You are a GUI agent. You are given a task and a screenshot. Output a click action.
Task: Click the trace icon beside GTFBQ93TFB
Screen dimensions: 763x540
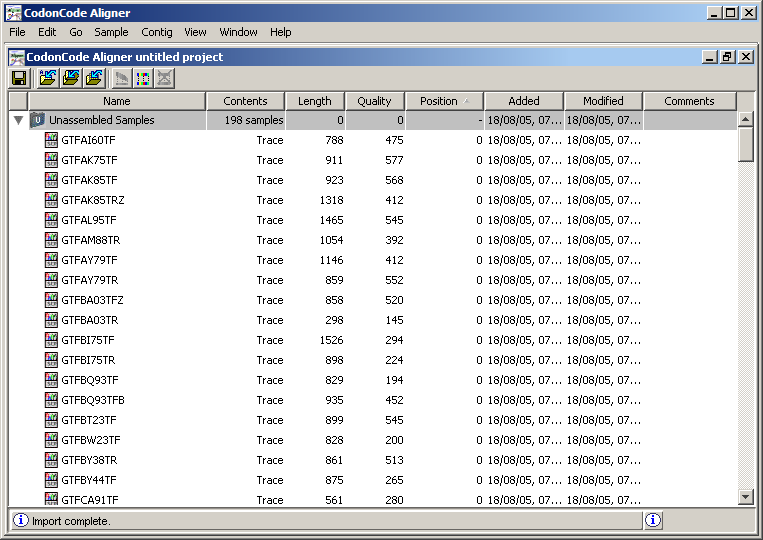point(51,400)
